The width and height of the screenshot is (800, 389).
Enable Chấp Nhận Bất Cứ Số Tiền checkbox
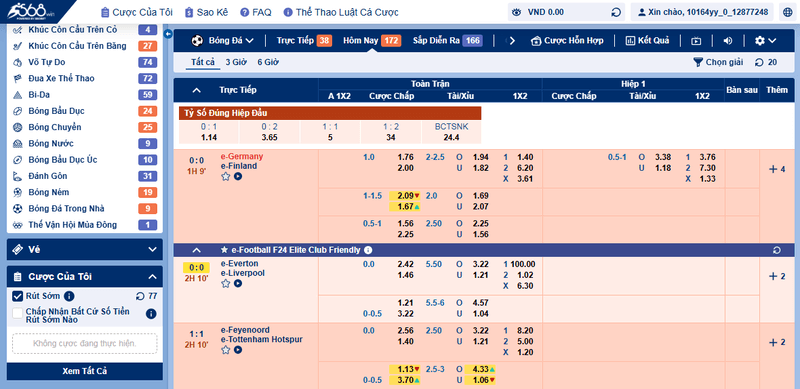pos(18,313)
